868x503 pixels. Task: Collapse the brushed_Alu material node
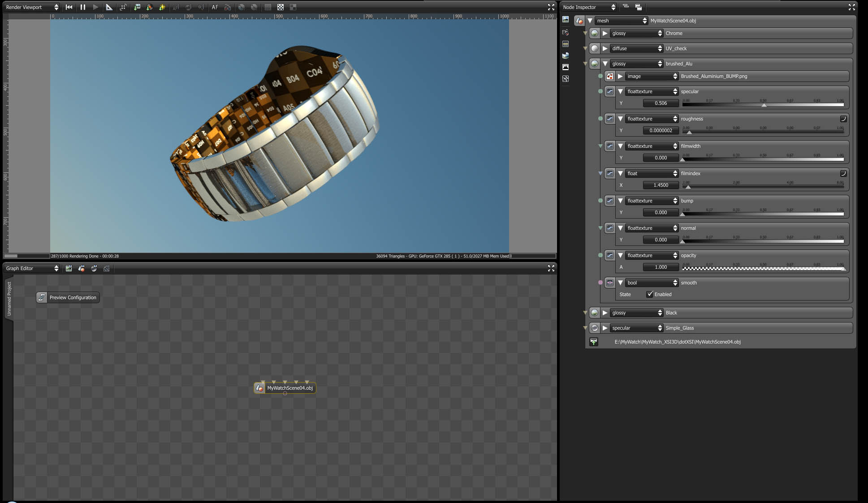pyautogui.click(x=605, y=64)
